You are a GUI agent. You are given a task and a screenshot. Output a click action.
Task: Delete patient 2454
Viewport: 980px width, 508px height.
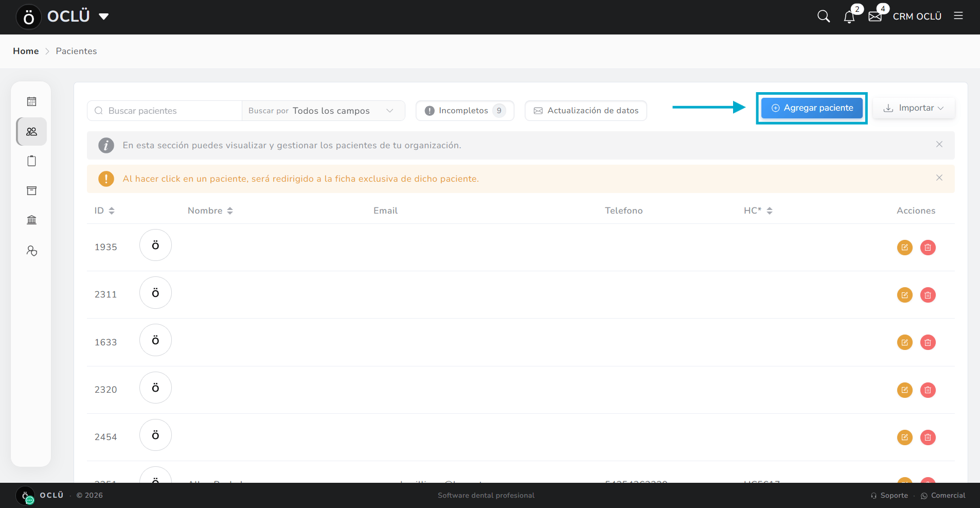(928, 437)
